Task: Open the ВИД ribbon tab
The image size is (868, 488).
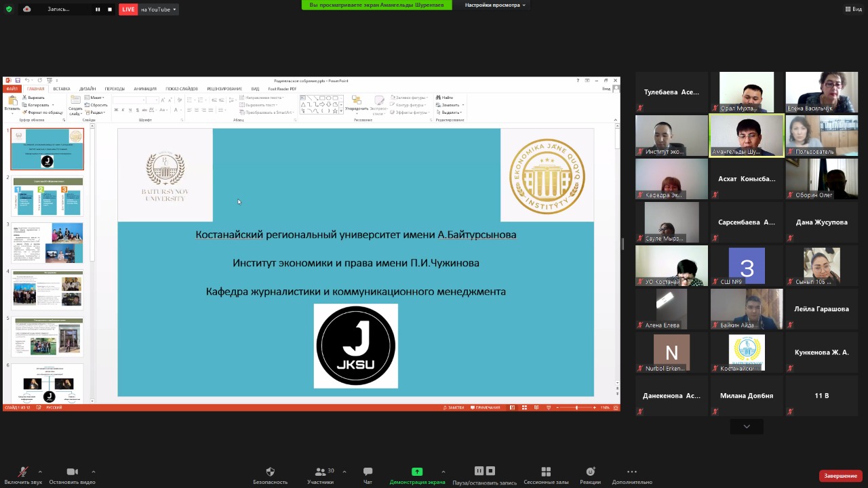Action: point(255,89)
